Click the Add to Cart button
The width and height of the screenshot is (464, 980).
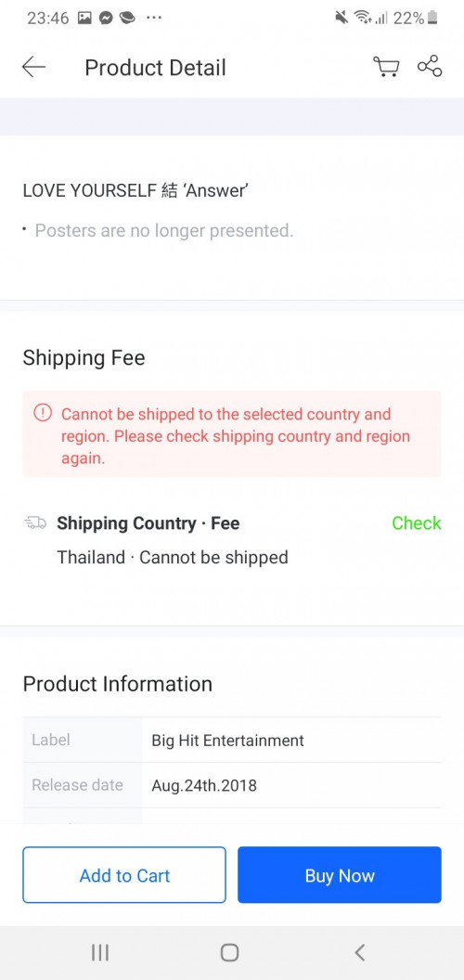tap(124, 875)
